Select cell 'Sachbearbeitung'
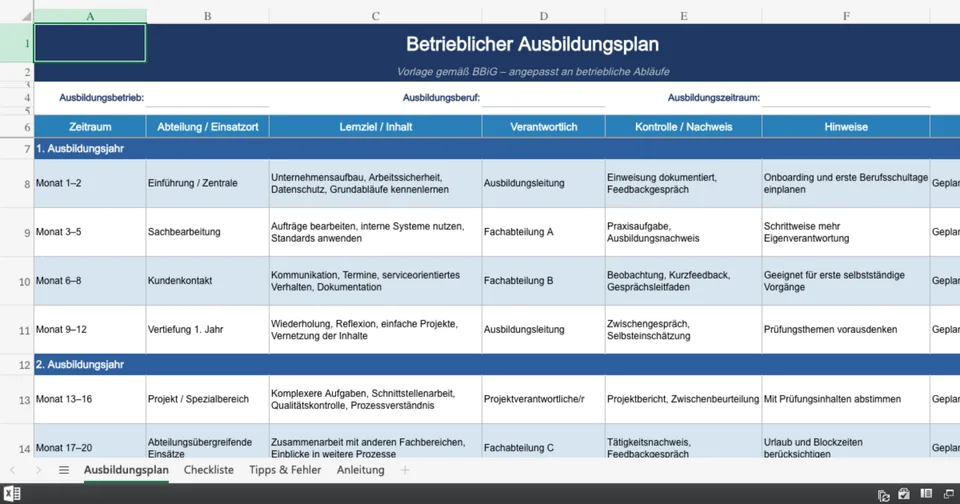Screen dimensions: 960x504 (208, 232)
